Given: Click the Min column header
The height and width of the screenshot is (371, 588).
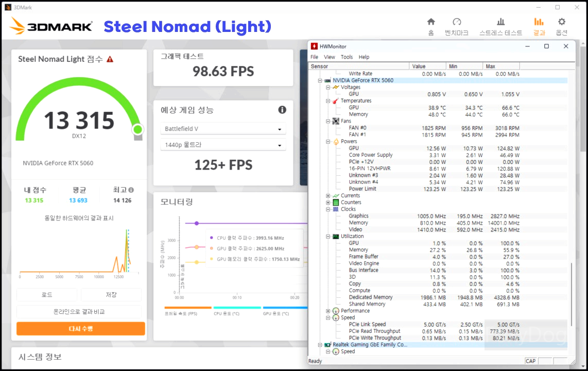Looking at the screenshot, I should [x=464, y=66].
